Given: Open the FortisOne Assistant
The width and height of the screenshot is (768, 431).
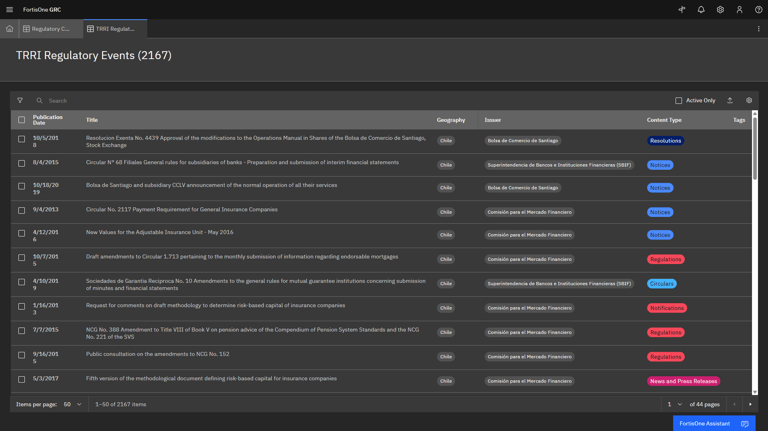Looking at the screenshot, I should (x=714, y=423).
